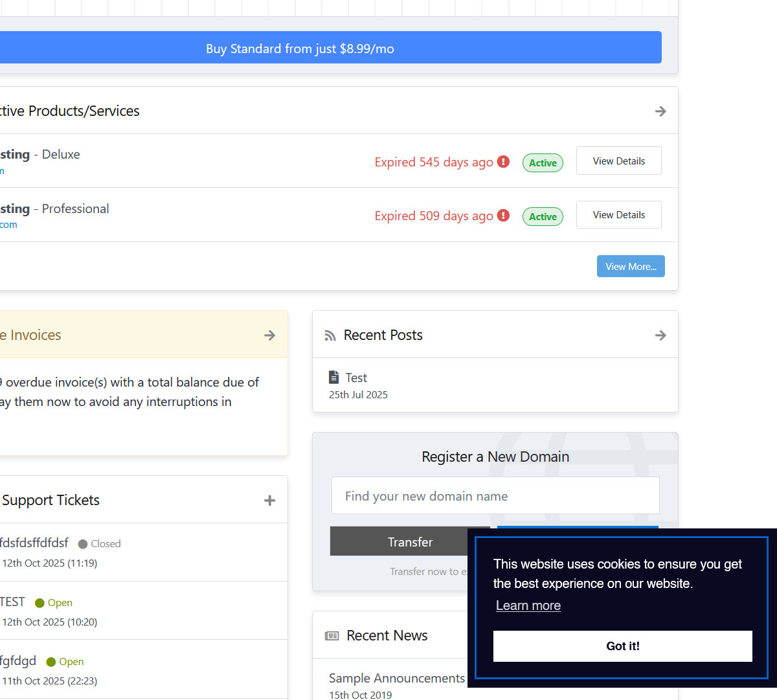Click the red warning icon beside Expired 509 days

click(503, 216)
